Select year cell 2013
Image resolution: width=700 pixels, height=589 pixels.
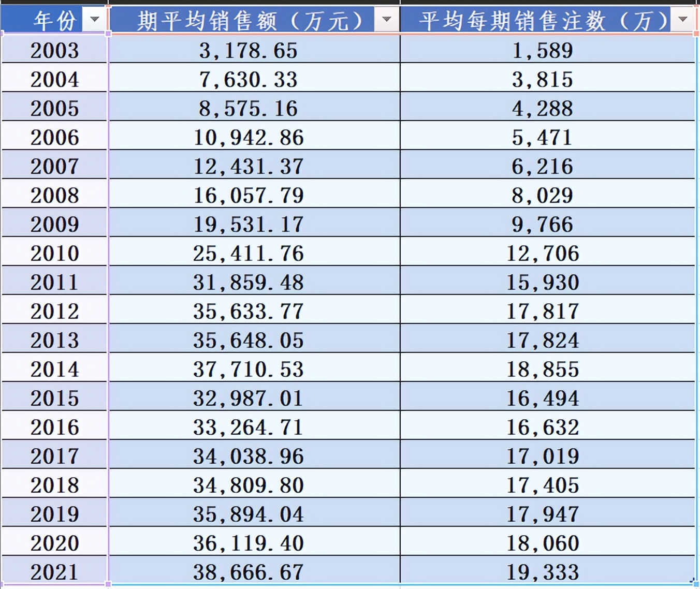coord(54,340)
